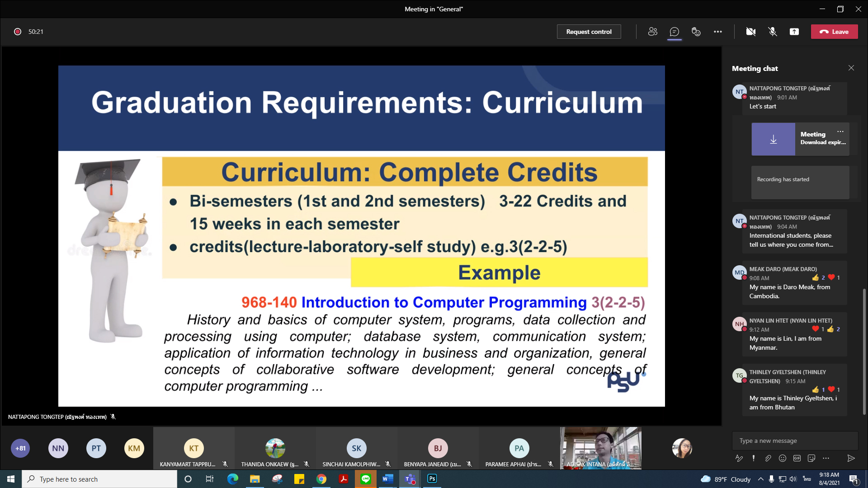The height and width of the screenshot is (488, 868).
Task: Show the +81 additional participants
Action: pyautogui.click(x=20, y=448)
